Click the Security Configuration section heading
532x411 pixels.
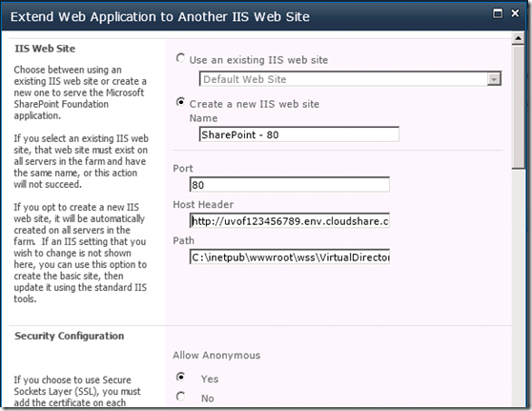[x=70, y=336]
